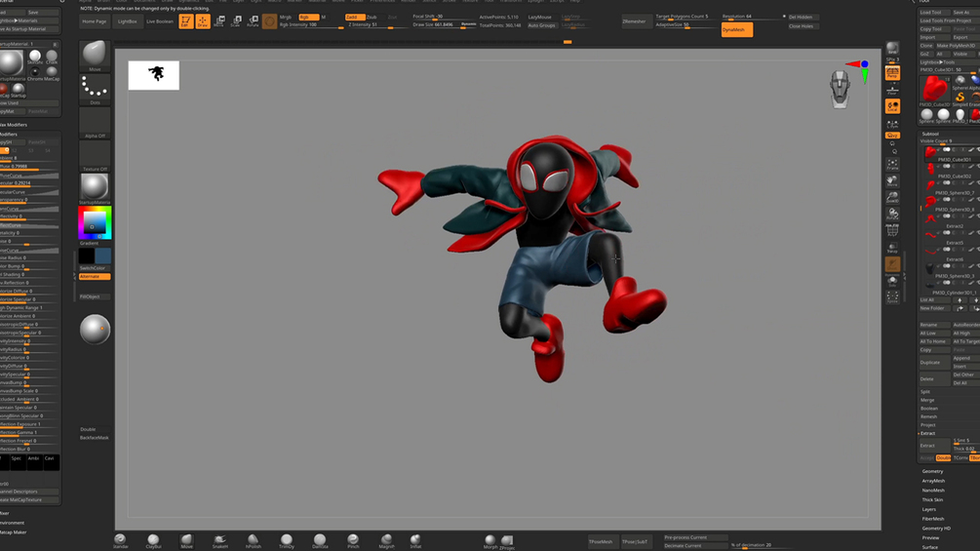
Task: Open the Remesh section in Subtool
Action: click(928, 416)
